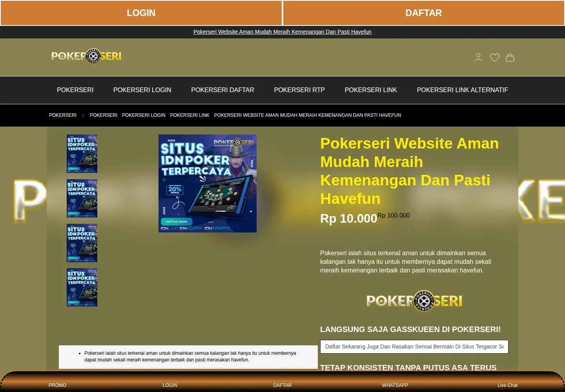Open the headline link under top buttons
The image size is (565, 392).
[x=282, y=32]
